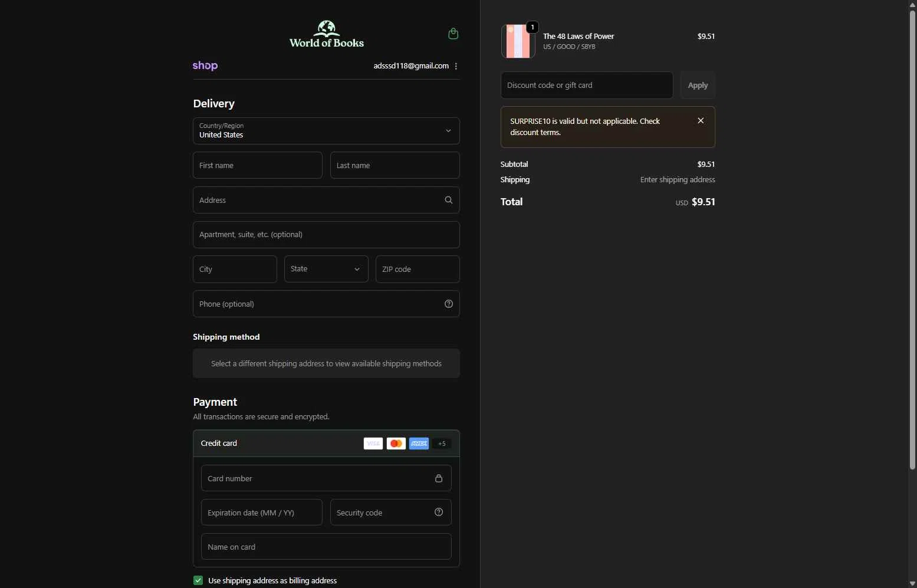Click the Expiration date field
917x588 pixels.
click(x=262, y=513)
